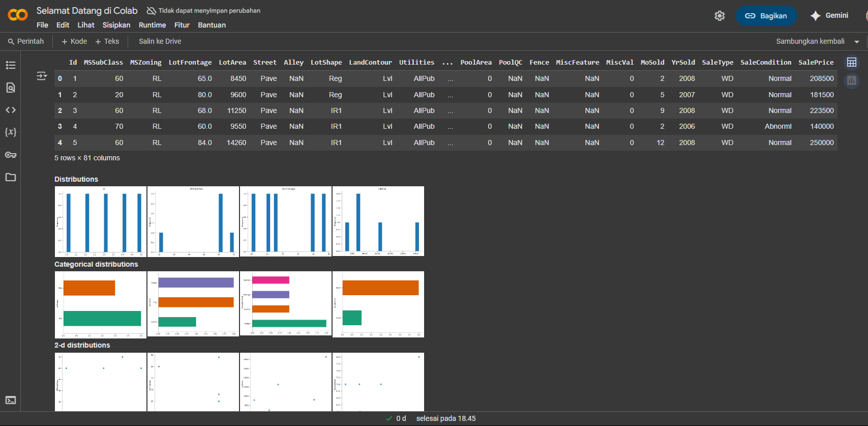Open the Runtime menu
The width and height of the screenshot is (868, 426).
(153, 25)
